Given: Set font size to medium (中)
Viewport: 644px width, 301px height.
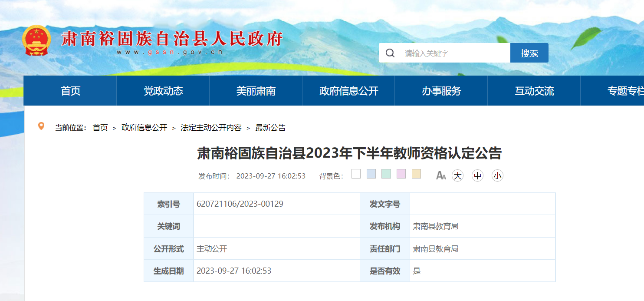Looking at the screenshot, I should click(x=477, y=175).
